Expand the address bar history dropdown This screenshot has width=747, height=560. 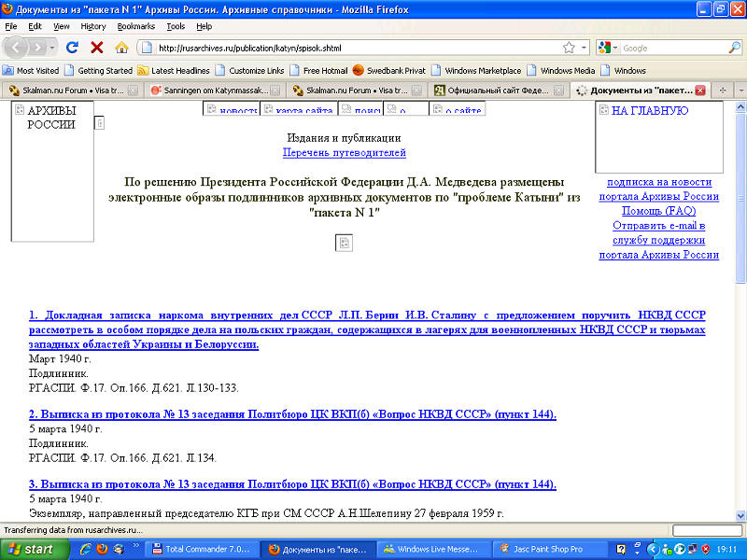point(585,48)
